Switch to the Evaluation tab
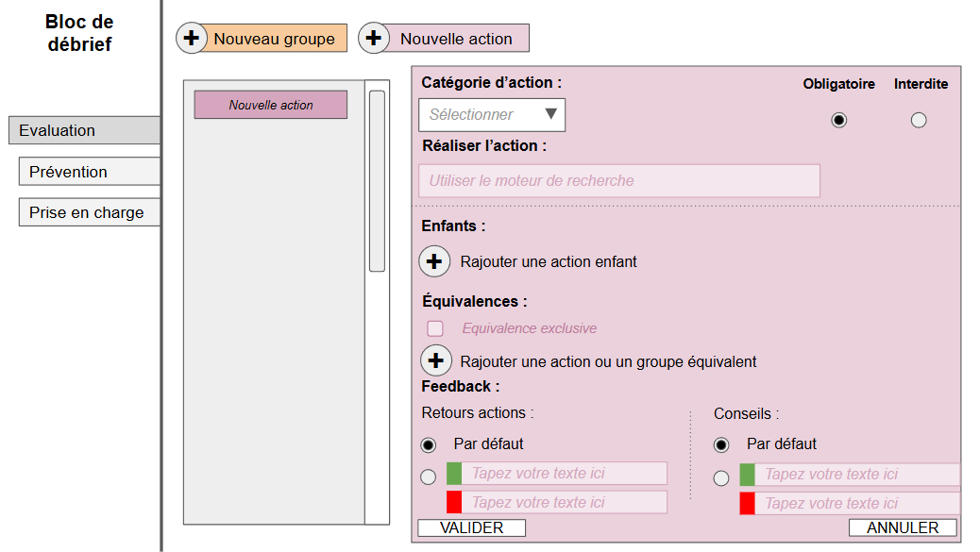The image size is (980, 552). point(83,130)
